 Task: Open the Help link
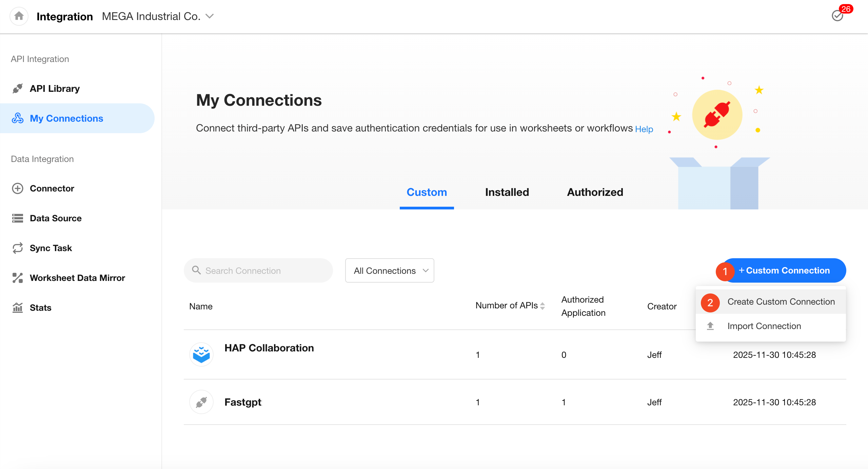tap(644, 129)
